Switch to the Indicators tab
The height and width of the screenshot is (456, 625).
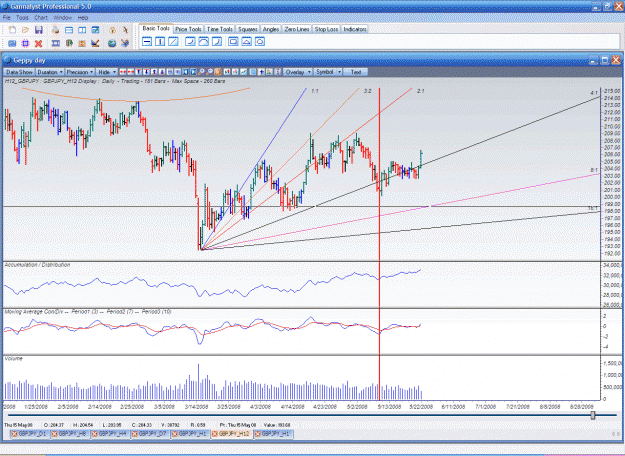pos(355,29)
